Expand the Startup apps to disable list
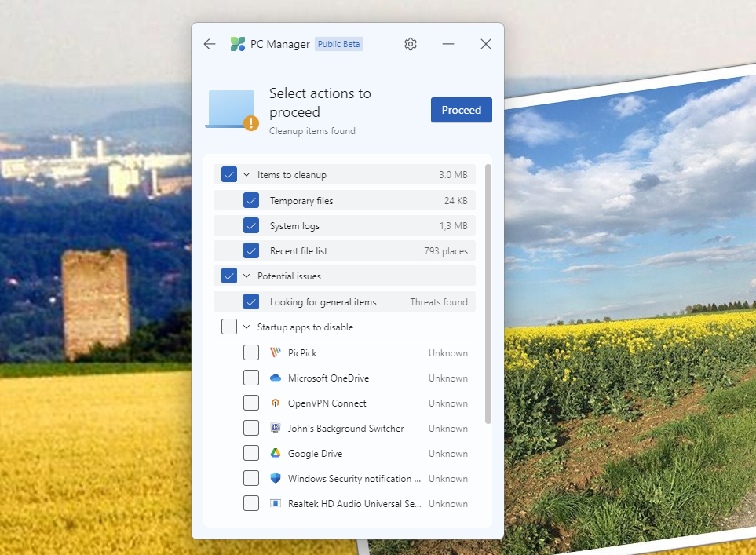 point(246,327)
